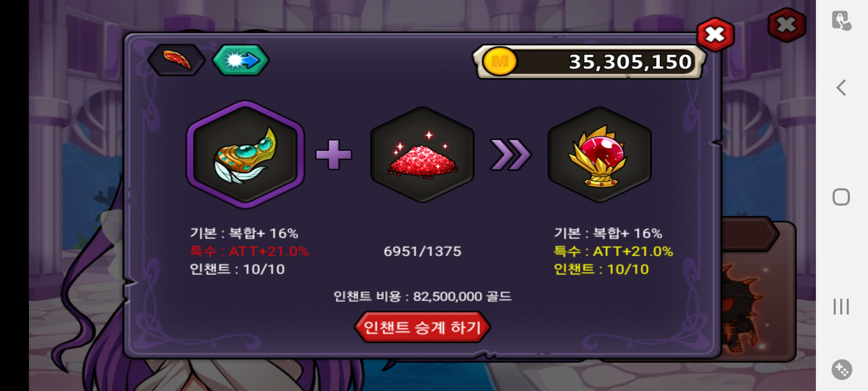Select the red orb target item
This screenshot has height=391, width=868.
point(600,155)
